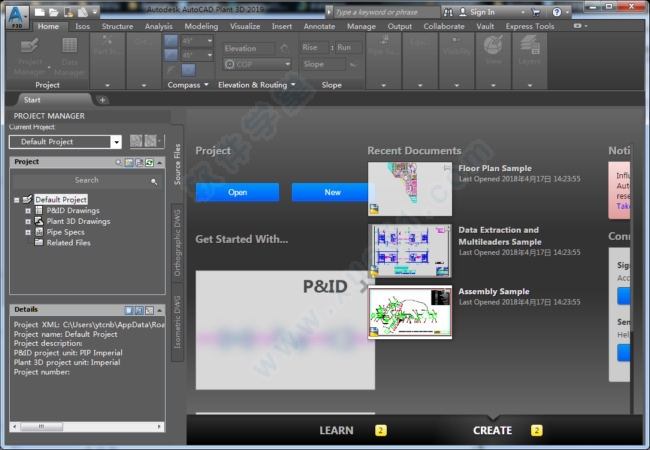Select Plant 3D Drawings in the tree

click(x=78, y=221)
